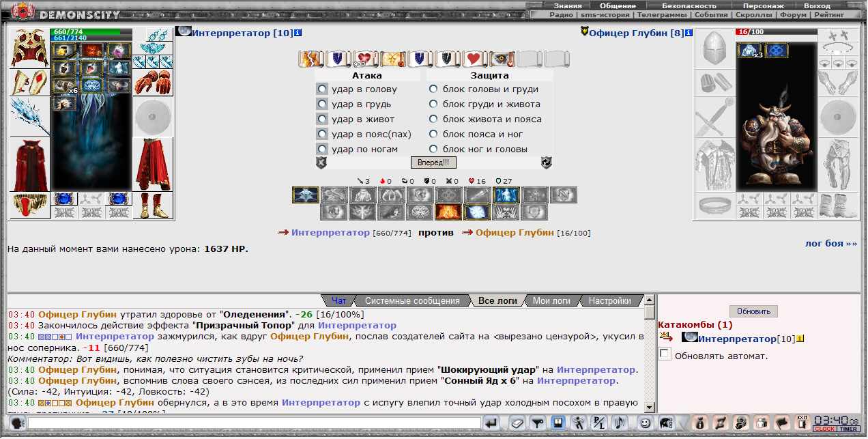Click the 'Вперёд!!!' button

pos(433,162)
